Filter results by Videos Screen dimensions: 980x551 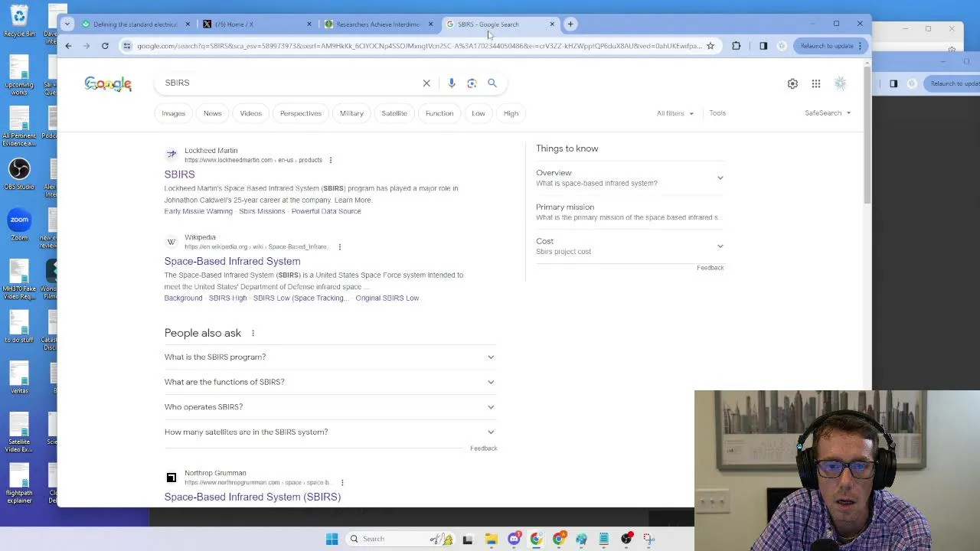(250, 113)
